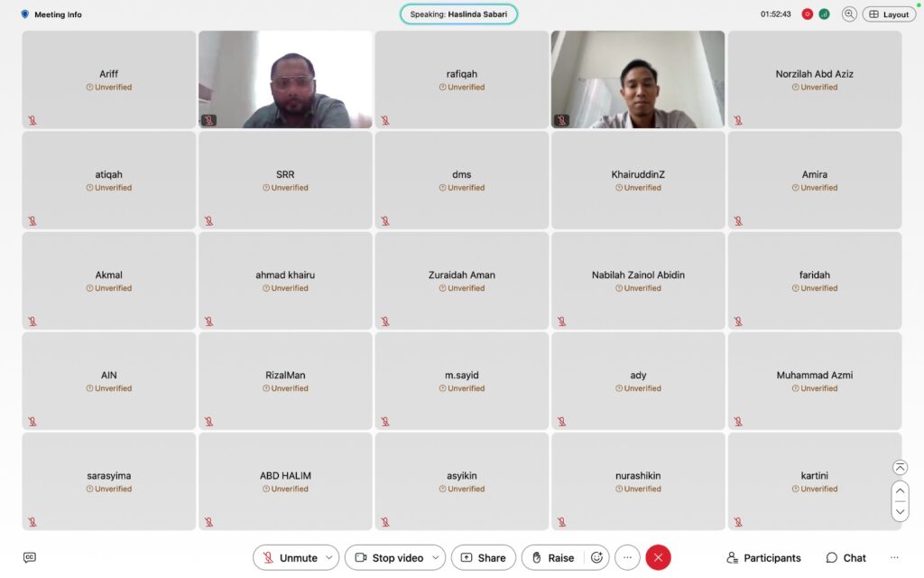This screenshot has height=578, width=924.
Task: Go to the next page of the video grid
Action: tap(900, 511)
